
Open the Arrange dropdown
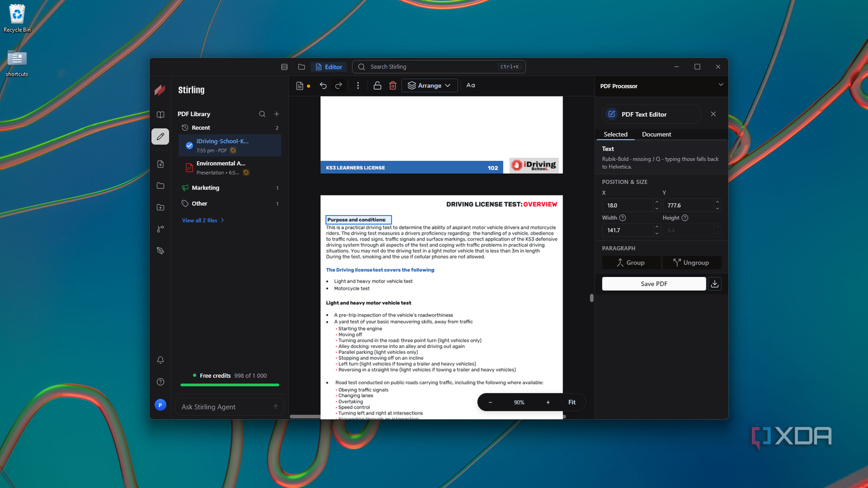(x=429, y=86)
